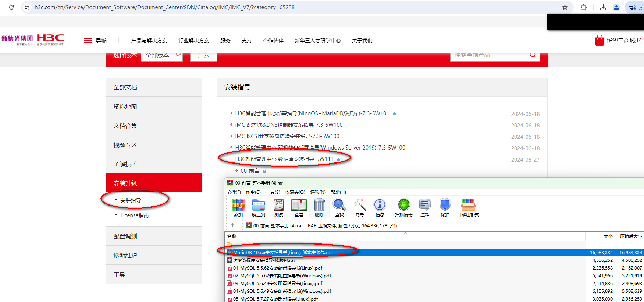The image size is (644, 302).
Task: Select 安装升级 in the sidebar
Action: (154, 183)
